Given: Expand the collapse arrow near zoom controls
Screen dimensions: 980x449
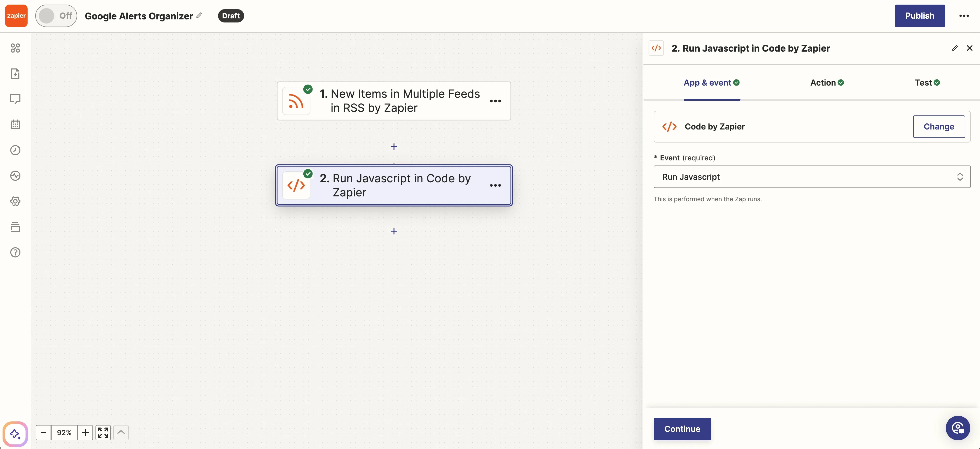Looking at the screenshot, I should pyautogui.click(x=121, y=433).
